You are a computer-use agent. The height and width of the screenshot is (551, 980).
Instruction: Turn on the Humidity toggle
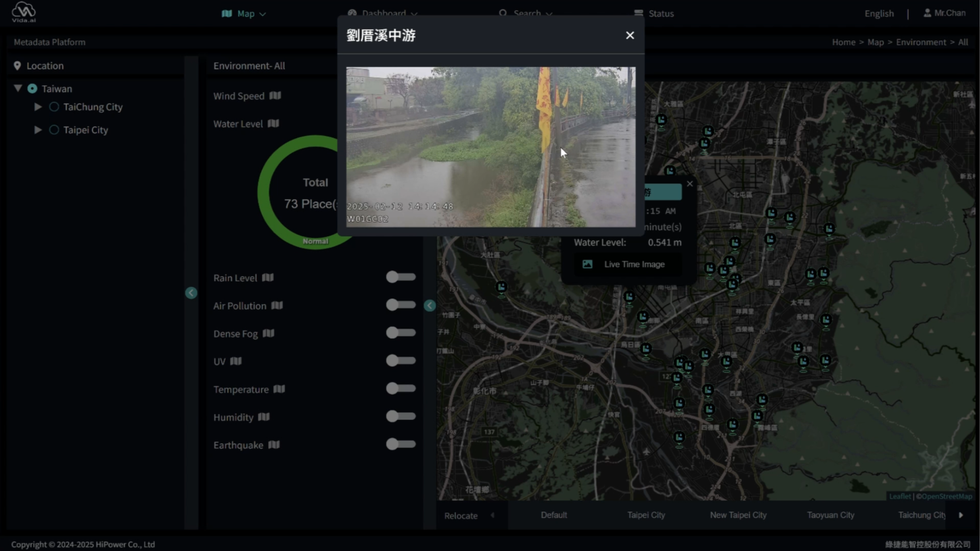pos(400,416)
